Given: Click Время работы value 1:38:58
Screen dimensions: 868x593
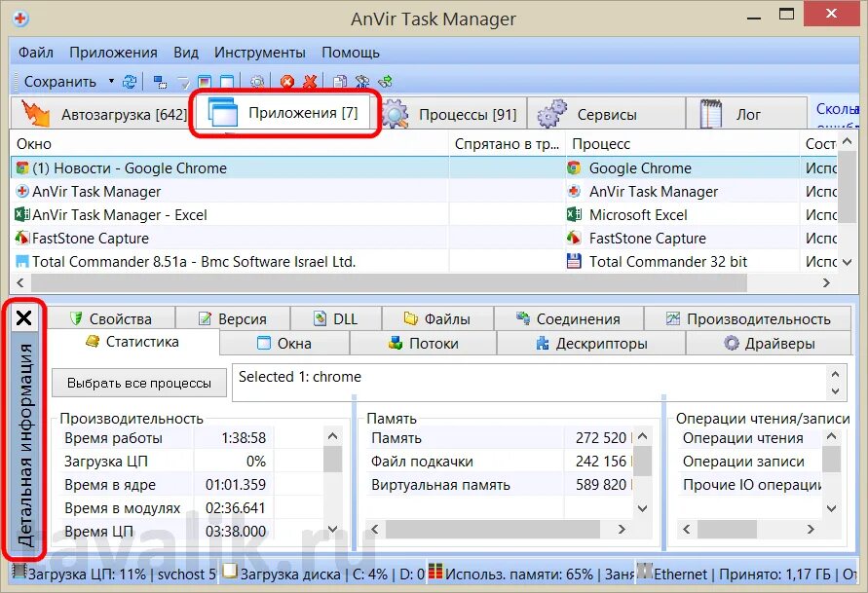Looking at the screenshot, I should 244,438.
